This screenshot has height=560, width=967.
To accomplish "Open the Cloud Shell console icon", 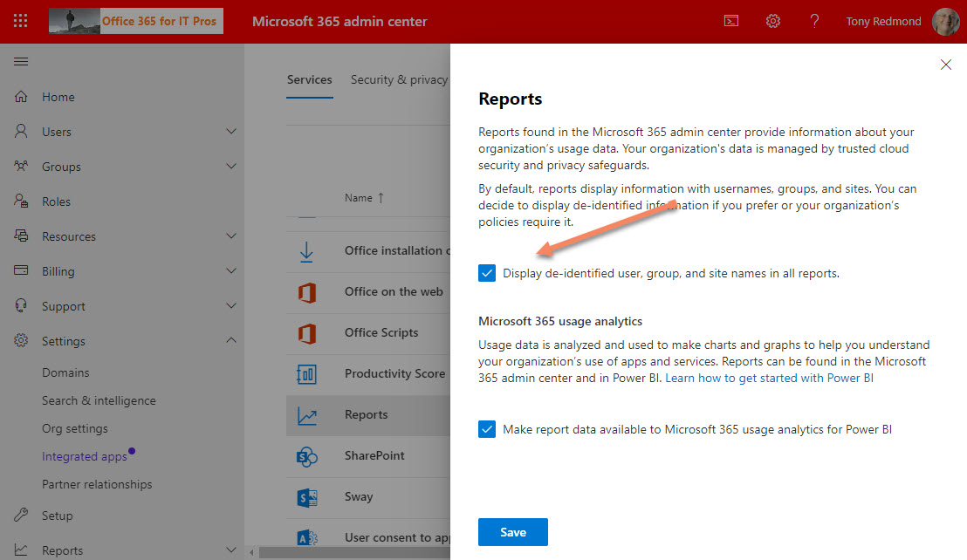I will pyautogui.click(x=730, y=21).
